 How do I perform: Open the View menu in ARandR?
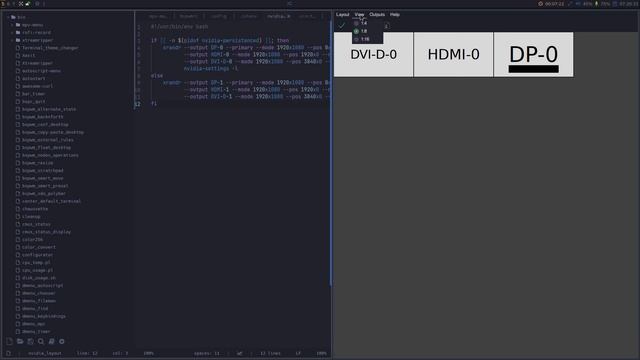pos(359,14)
